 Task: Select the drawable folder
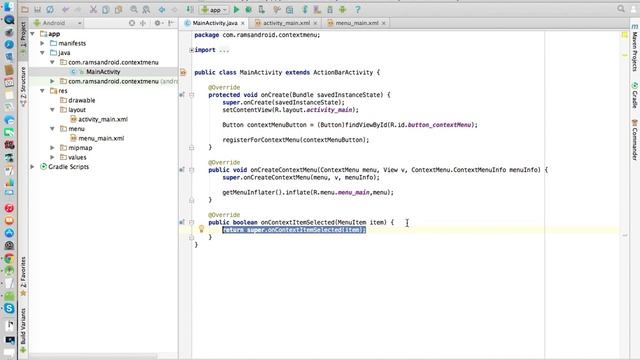pyautogui.click(x=82, y=100)
